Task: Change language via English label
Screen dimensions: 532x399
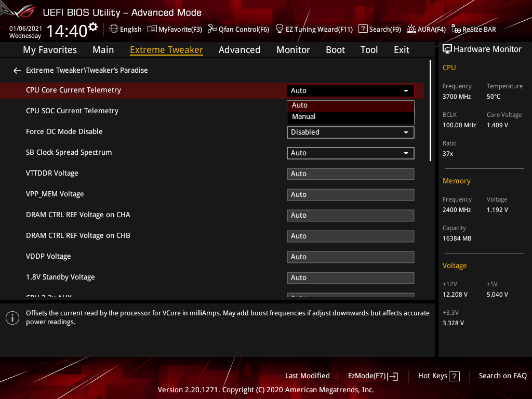Action: coord(130,30)
